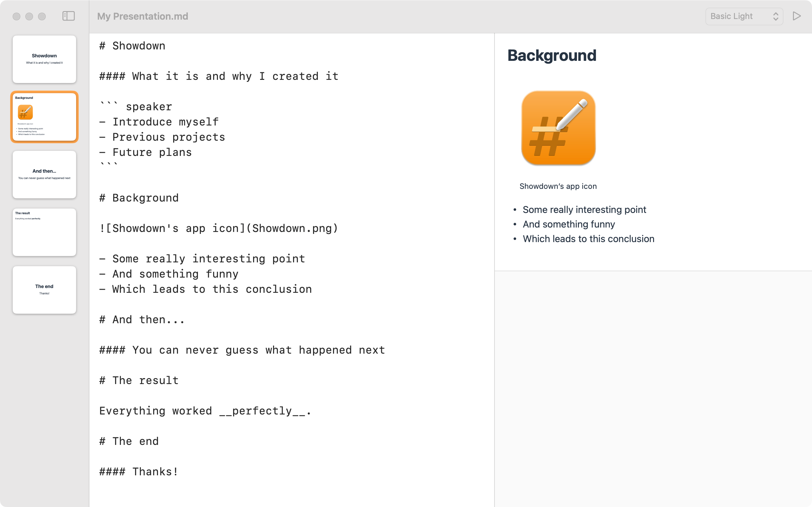Toggle the sidebar panel icon
The image size is (812, 507).
(x=69, y=16)
